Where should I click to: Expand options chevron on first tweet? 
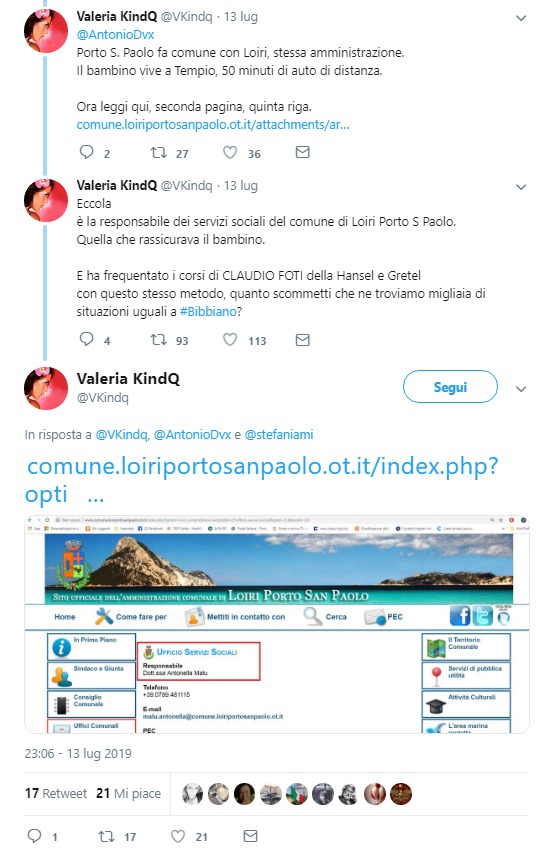point(521,18)
